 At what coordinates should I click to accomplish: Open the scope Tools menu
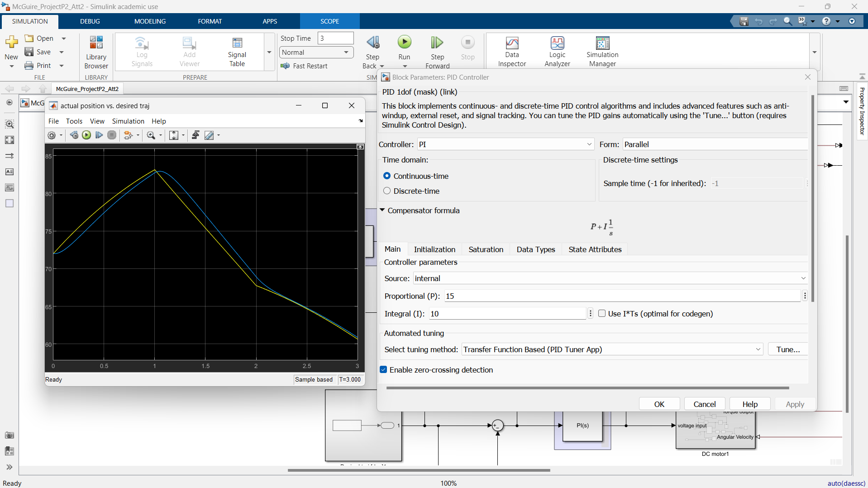(x=74, y=121)
